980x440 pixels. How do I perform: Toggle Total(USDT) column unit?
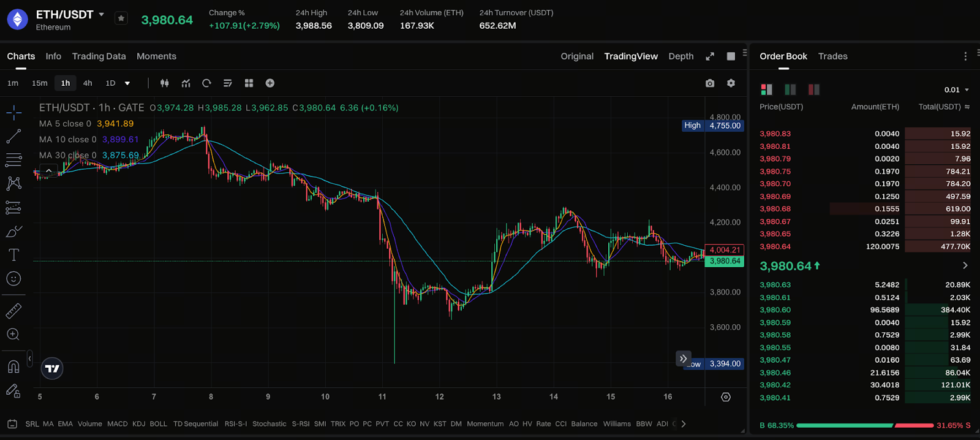tap(967, 107)
